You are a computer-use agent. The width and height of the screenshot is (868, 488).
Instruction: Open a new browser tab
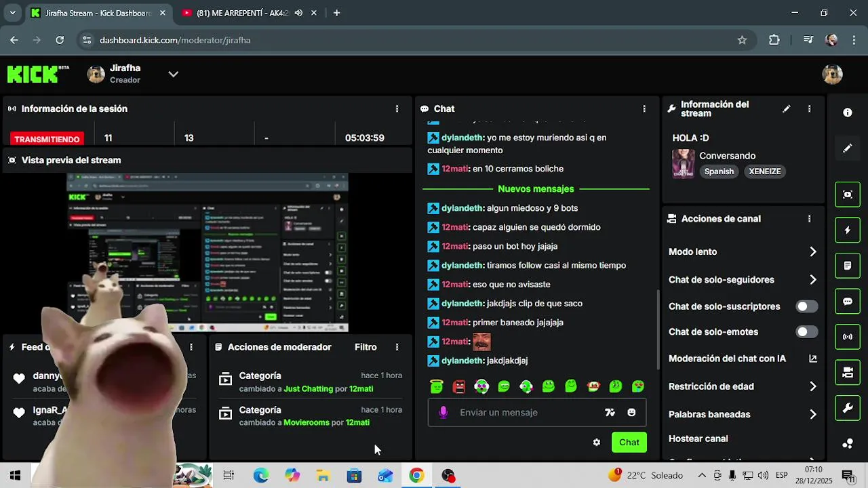(336, 13)
